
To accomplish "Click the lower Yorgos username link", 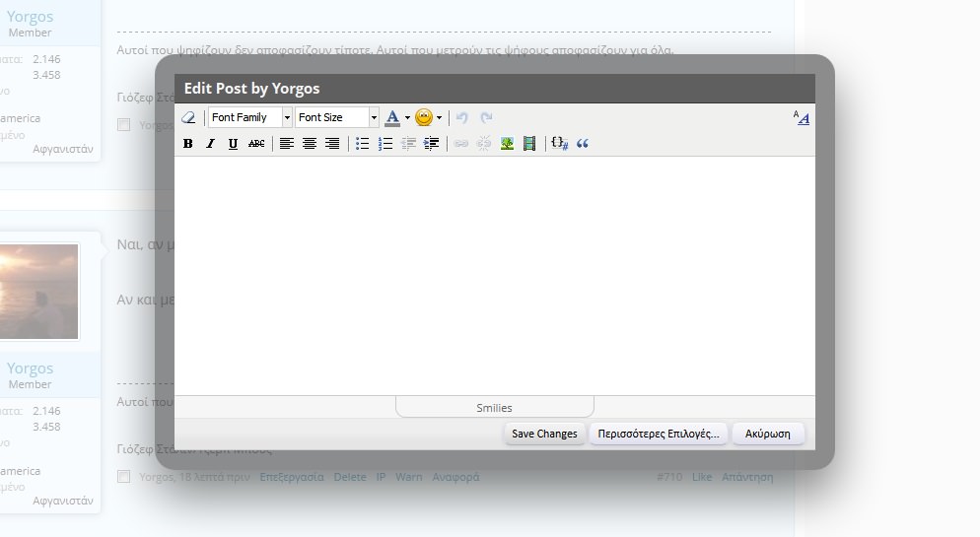I will (x=30, y=369).
